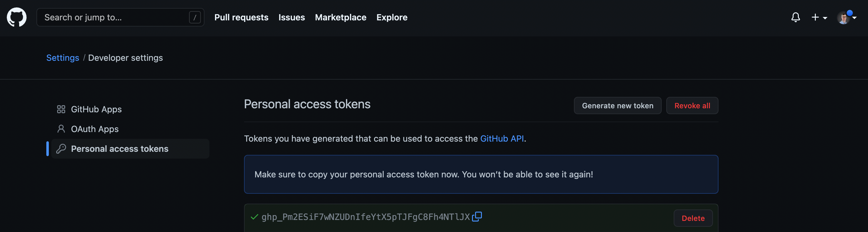
Task: Copy the new token using the clipboard icon
Action: (x=477, y=217)
